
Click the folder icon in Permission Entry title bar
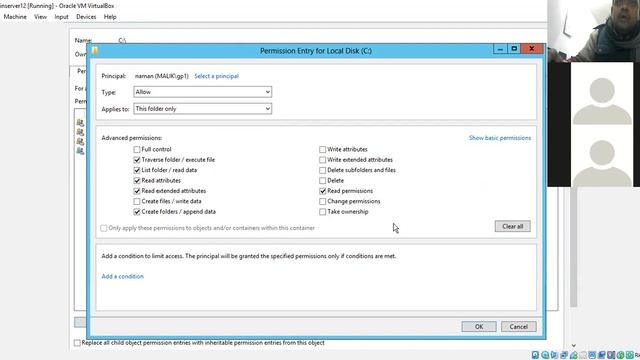pyautogui.click(x=95, y=51)
